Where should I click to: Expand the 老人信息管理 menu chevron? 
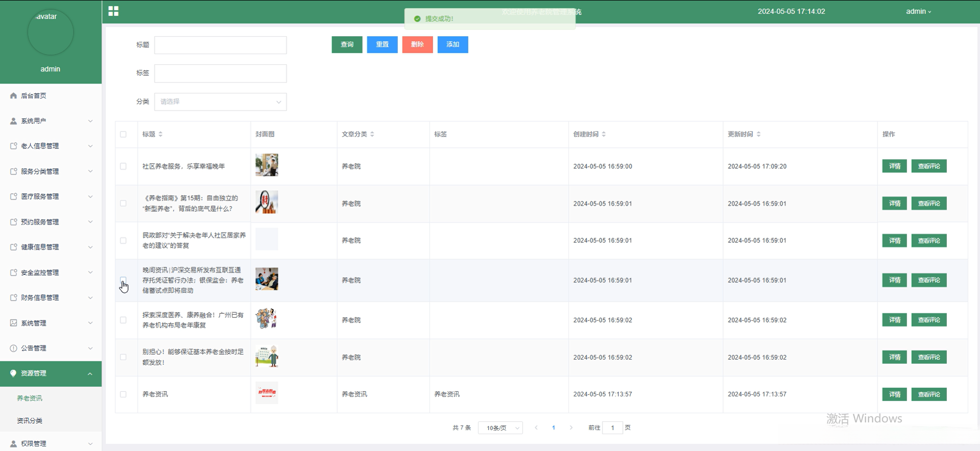[90, 146]
